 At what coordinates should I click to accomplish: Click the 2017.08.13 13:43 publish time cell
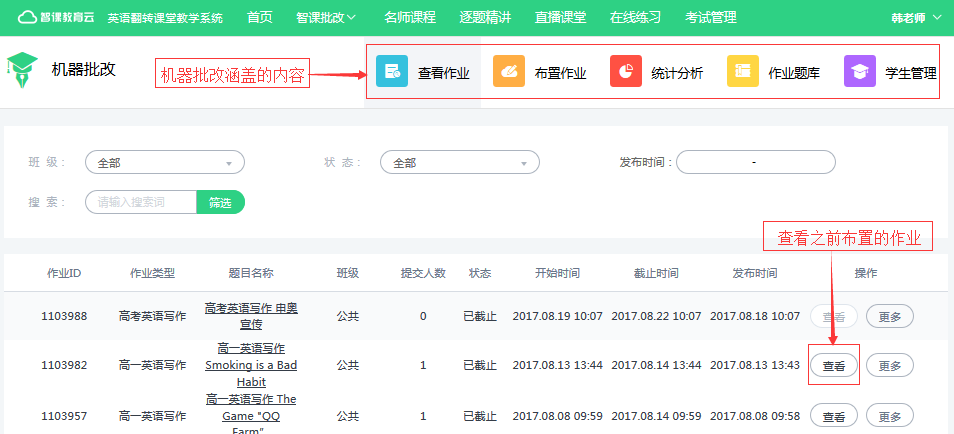tap(755, 365)
